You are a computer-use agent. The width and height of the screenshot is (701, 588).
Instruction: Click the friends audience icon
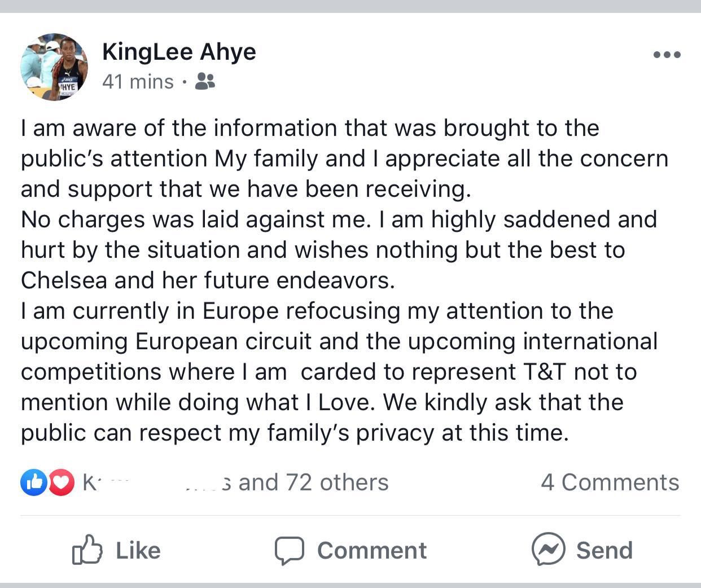(205, 82)
